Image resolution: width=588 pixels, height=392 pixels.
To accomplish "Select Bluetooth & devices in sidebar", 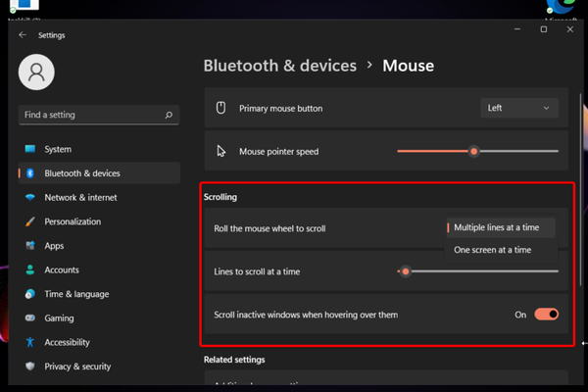I will coord(82,173).
